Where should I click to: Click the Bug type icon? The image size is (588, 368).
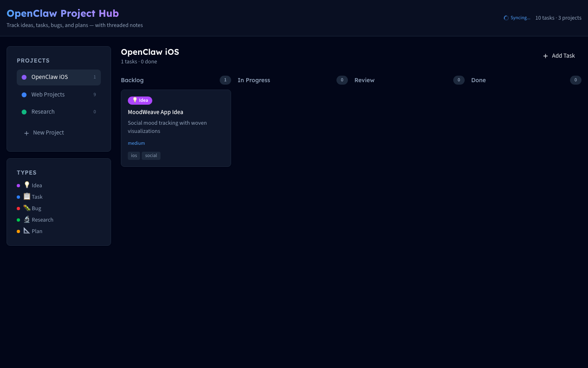(x=27, y=208)
